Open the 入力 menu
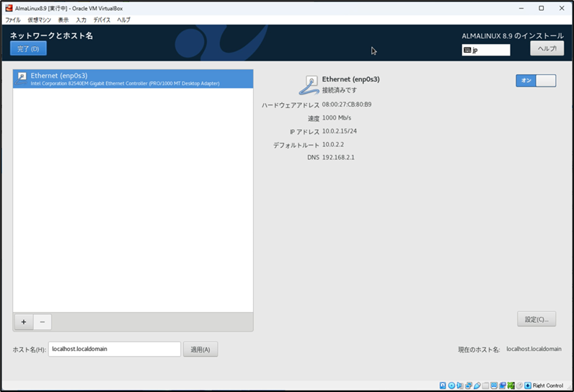Viewport: 574px width, 392px height. 81,19
